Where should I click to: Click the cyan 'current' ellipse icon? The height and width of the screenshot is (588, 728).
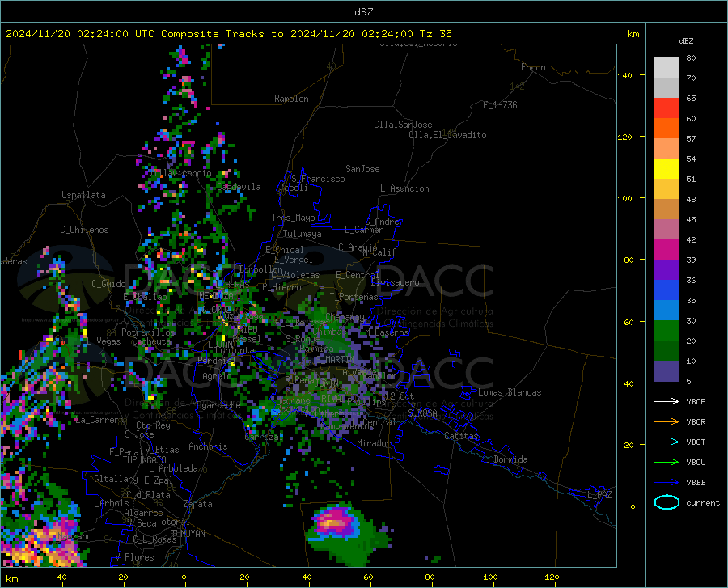[x=667, y=502]
